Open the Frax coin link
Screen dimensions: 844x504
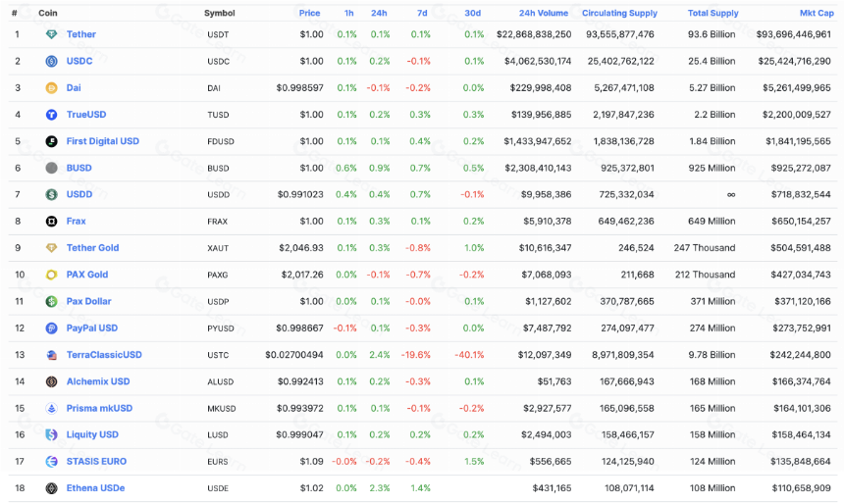click(76, 221)
